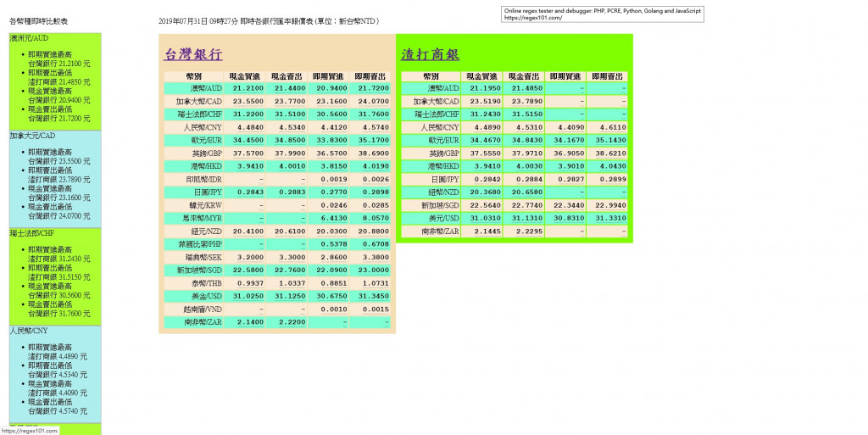Click 30.8310 USD spot buy in 渣打商銀
This screenshot has width=868, height=435.
(569, 218)
